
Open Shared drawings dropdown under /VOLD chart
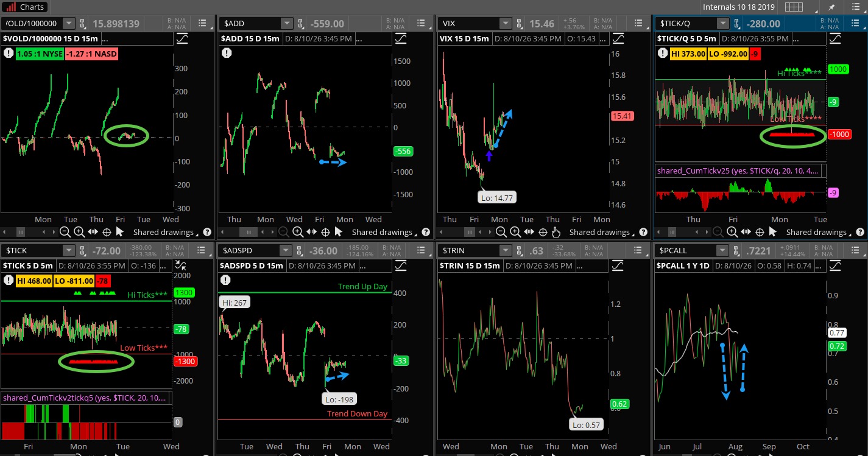point(167,232)
